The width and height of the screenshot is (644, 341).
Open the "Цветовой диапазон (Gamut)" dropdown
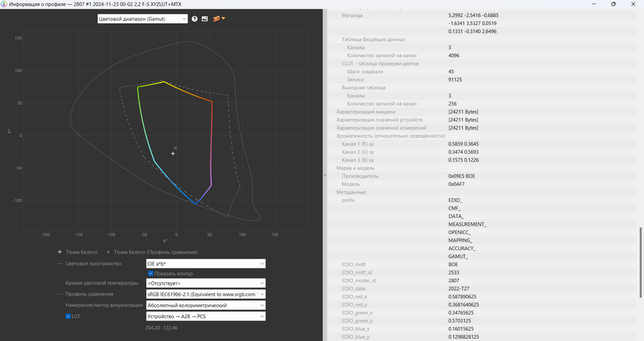pyautogui.click(x=142, y=18)
